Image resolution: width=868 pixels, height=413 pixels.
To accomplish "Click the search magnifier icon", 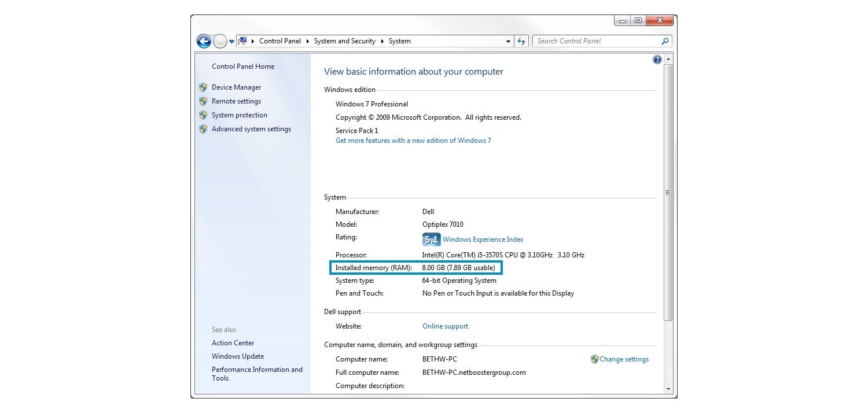I will point(664,41).
